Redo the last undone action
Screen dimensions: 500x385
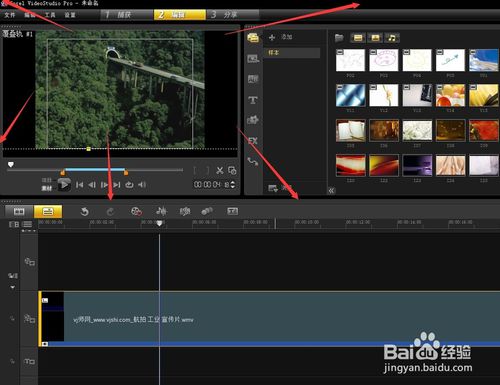point(110,211)
